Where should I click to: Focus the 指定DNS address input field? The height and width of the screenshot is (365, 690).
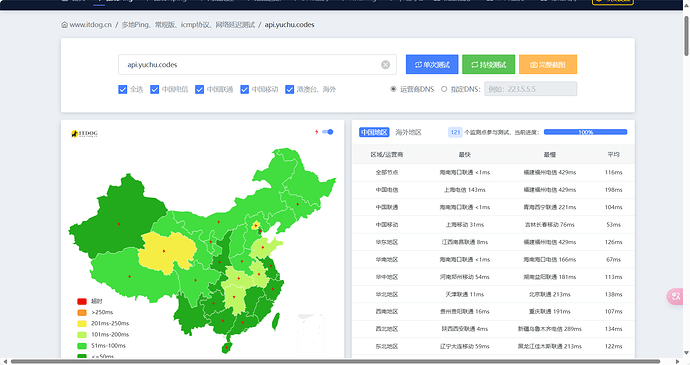(531, 89)
